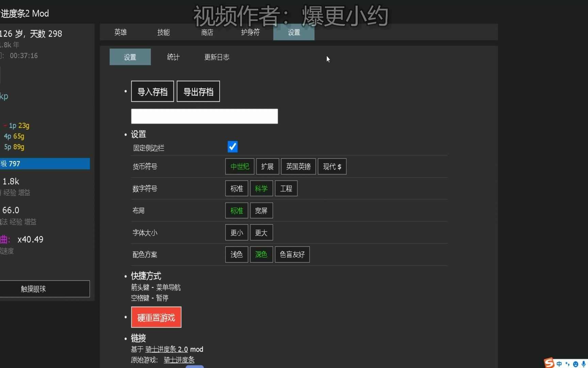Select the 深色 color scheme

261,255
